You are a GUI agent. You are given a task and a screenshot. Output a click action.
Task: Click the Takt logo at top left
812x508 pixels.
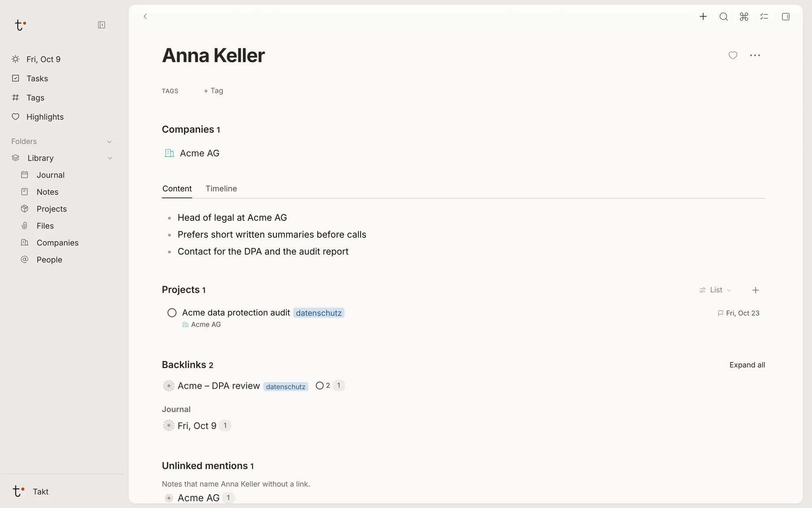point(20,25)
